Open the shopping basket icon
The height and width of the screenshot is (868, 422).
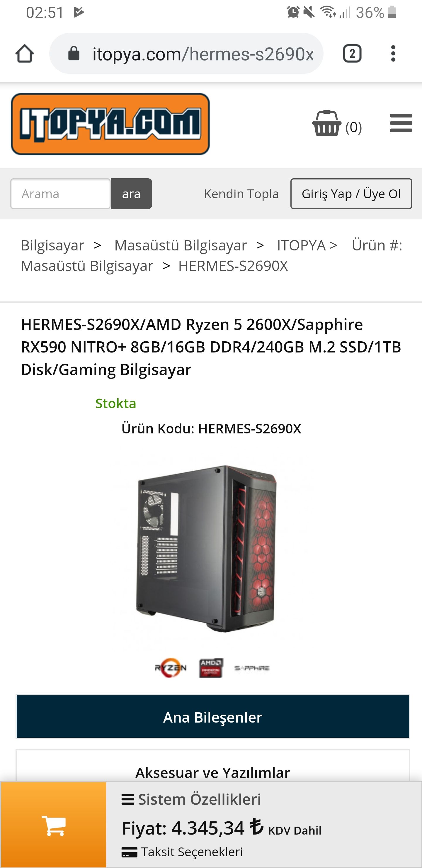(326, 123)
